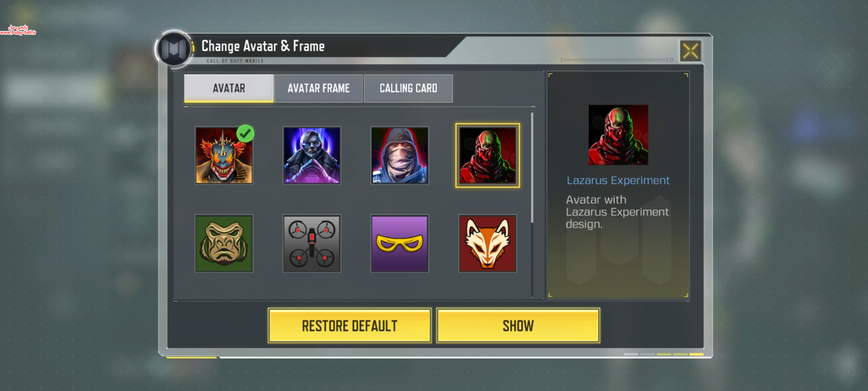This screenshot has height=391, width=868.
Task: Click the yellow SHOW button
Action: click(x=518, y=325)
